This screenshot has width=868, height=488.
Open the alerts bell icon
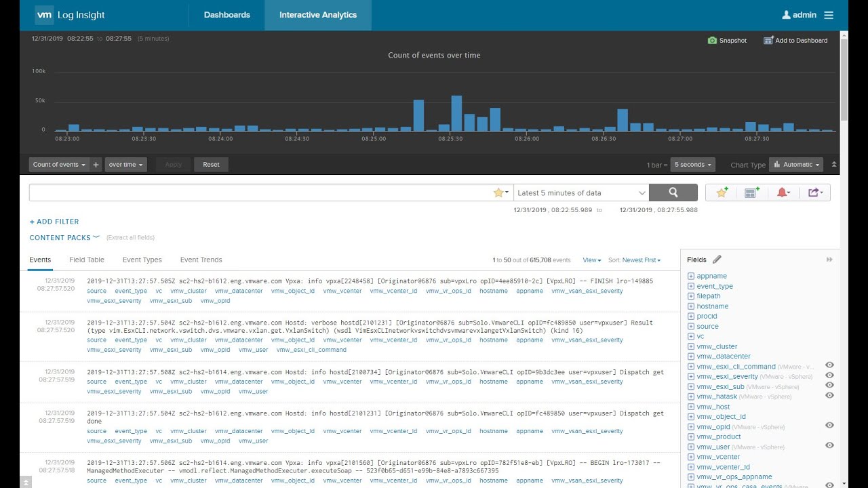pos(783,192)
